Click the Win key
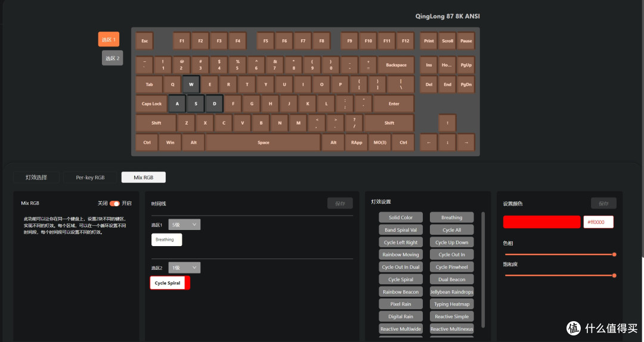The height and width of the screenshot is (342, 644). pos(170,142)
